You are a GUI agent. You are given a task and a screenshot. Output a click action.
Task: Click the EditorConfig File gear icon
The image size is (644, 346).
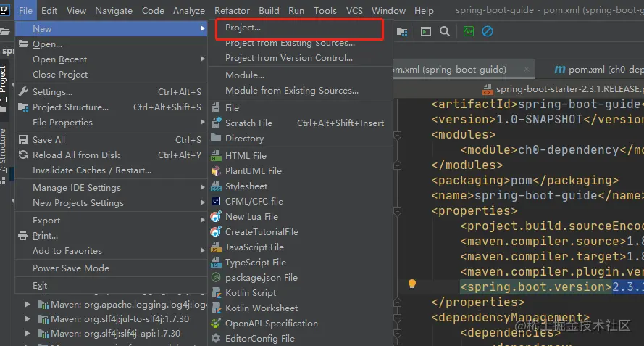pos(216,339)
